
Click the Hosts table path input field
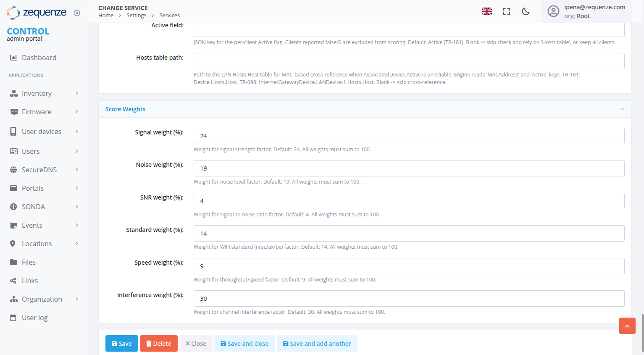pyautogui.click(x=408, y=61)
